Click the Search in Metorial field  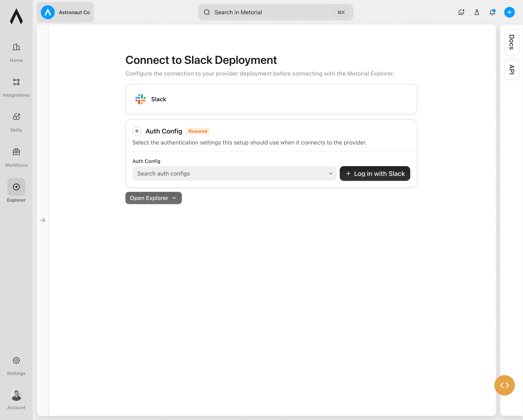point(276,12)
